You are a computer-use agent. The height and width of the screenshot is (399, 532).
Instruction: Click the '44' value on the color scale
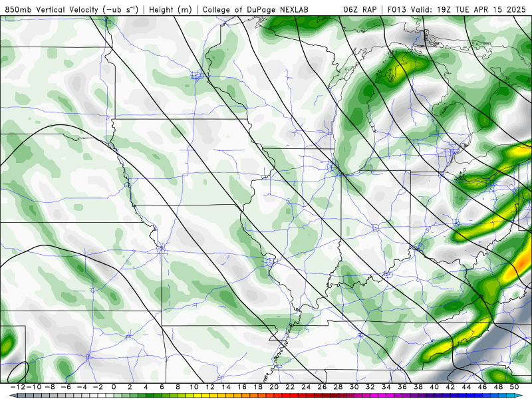(466, 387)
